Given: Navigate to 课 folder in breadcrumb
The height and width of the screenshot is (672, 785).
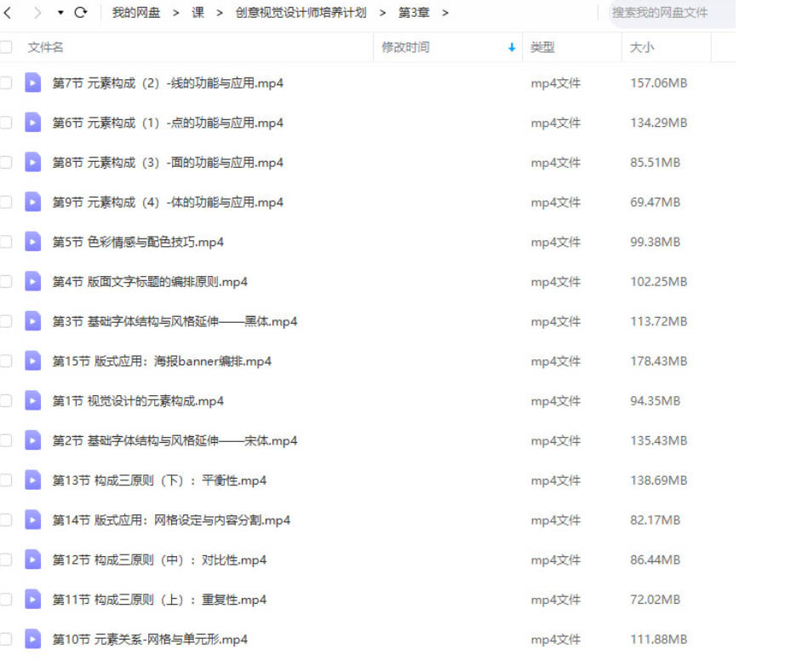Looking at the screenshot, I should [x=198, y=13].
